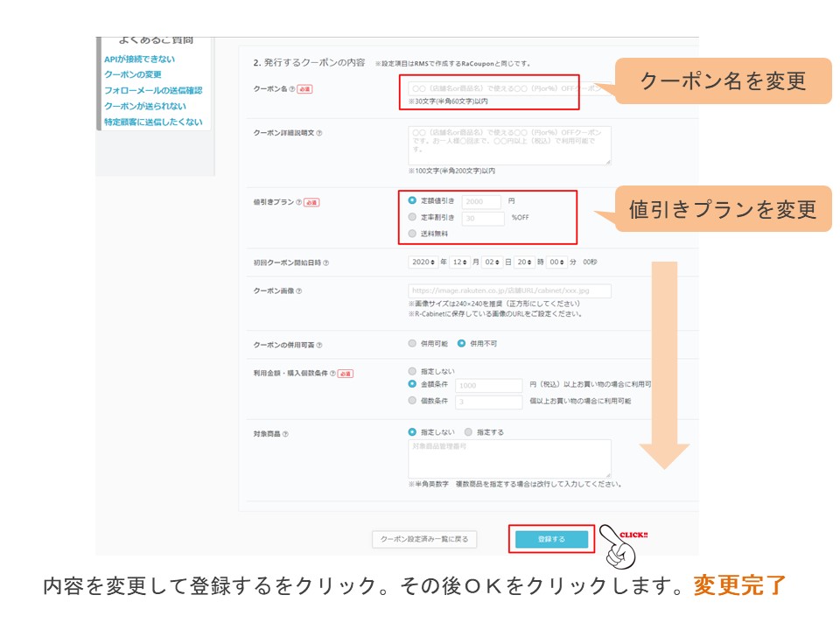Image resolution: width=840 pixels, height=630 pixels.
Task: Click help icon beside 対象商品 label
Action: (x=285, y=433)
